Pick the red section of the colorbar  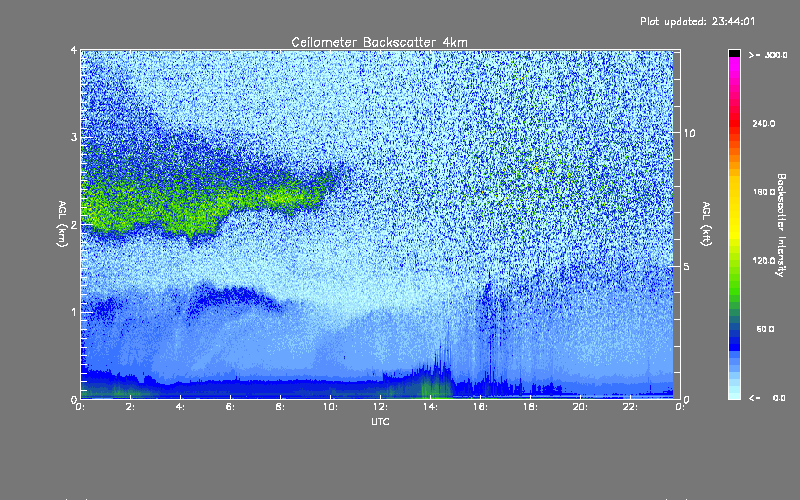[x=734, y=122]
